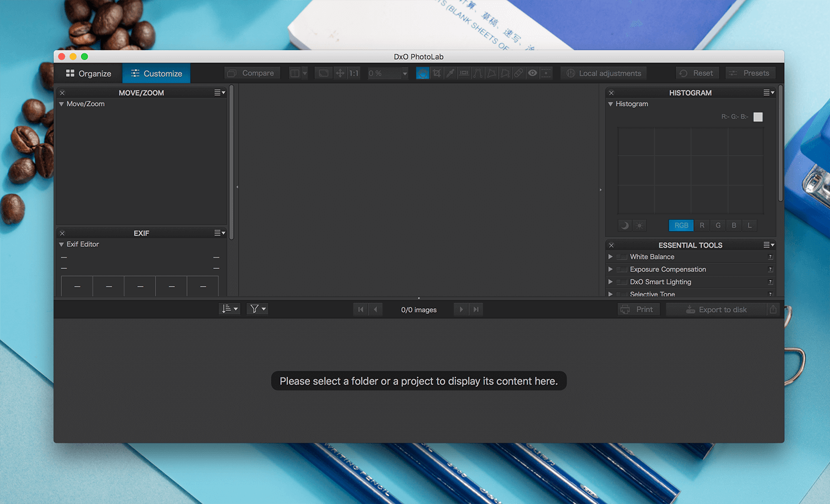Click the Print button
Image resolution: width=830 pixels, height=504 pixels.
point(639,309)
